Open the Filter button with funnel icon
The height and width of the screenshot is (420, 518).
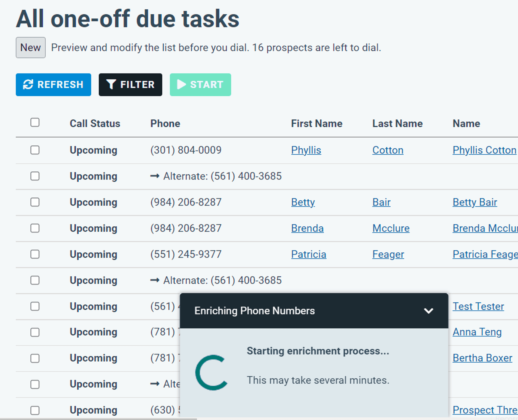[x=130, y=85]
